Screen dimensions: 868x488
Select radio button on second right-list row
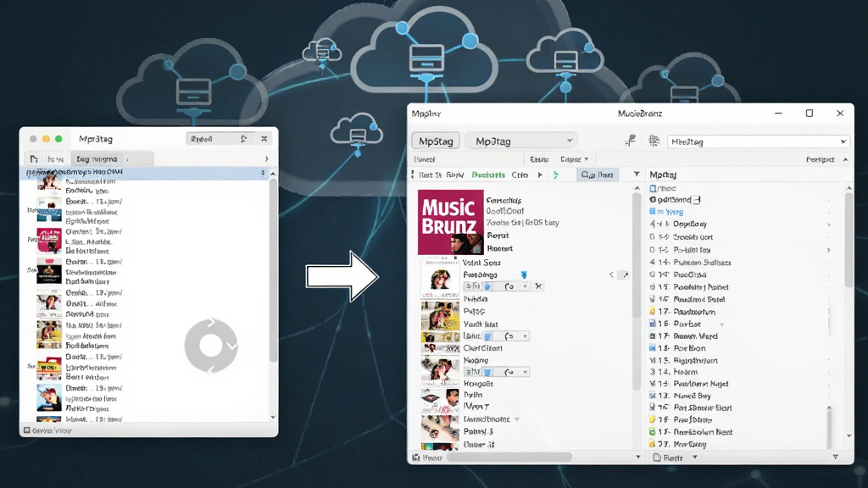[x=653, y=200]
